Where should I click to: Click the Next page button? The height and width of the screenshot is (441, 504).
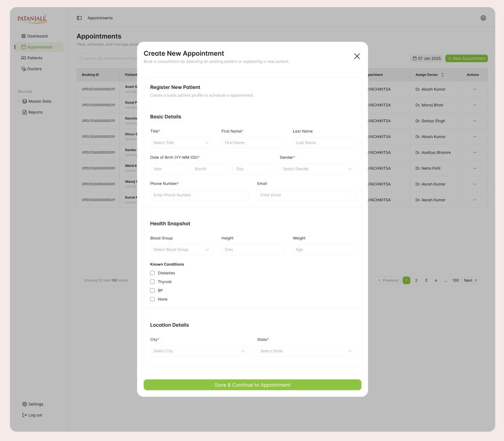[x=471, y=280]
